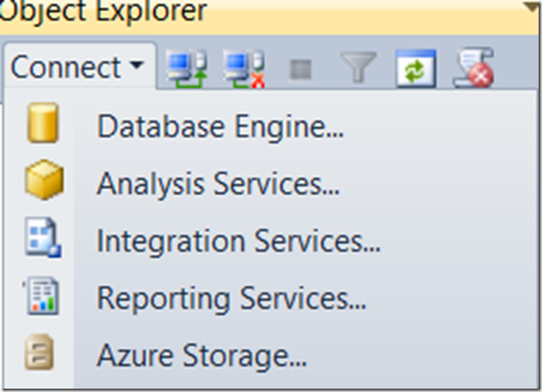Viewport: 542px width, 392px height.
Task: Click the scroll icon with red X
Action: [474, 68]
